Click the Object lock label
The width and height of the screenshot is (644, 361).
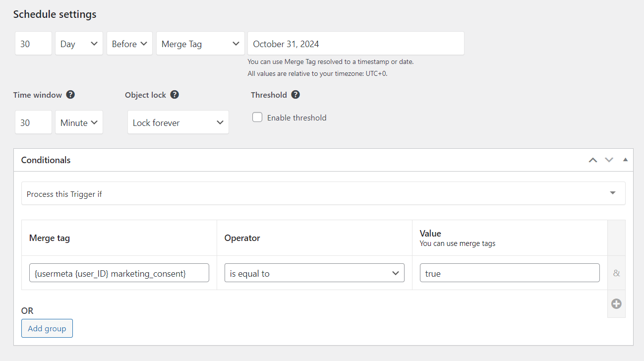coord(146,95)
